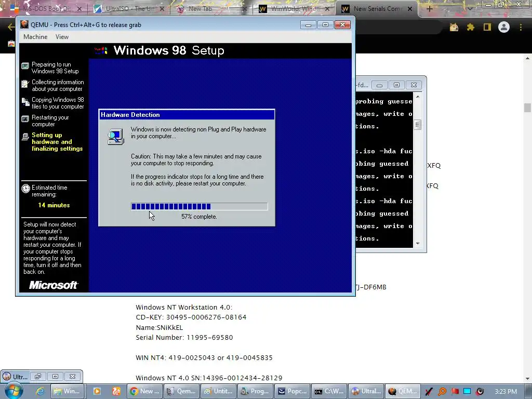The image size is (532, 399).
Task: Select the New Serials Compilation browser tab
Action: (376, 9)
